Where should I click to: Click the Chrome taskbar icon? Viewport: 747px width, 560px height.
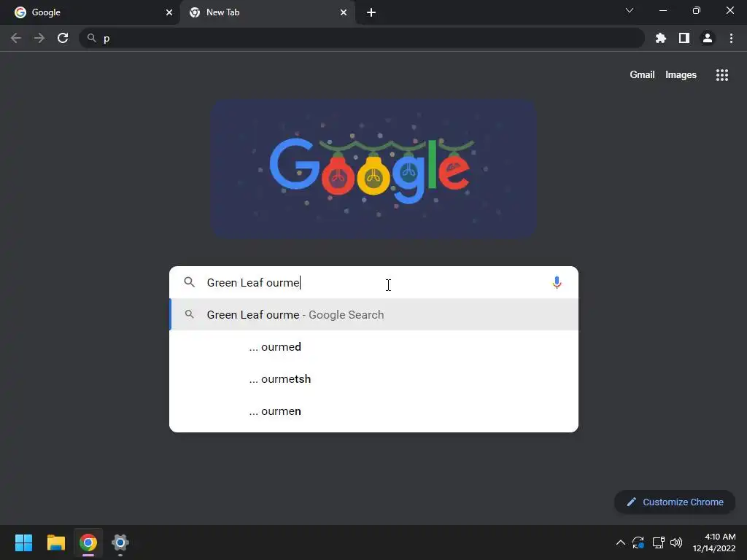point(88,542)
